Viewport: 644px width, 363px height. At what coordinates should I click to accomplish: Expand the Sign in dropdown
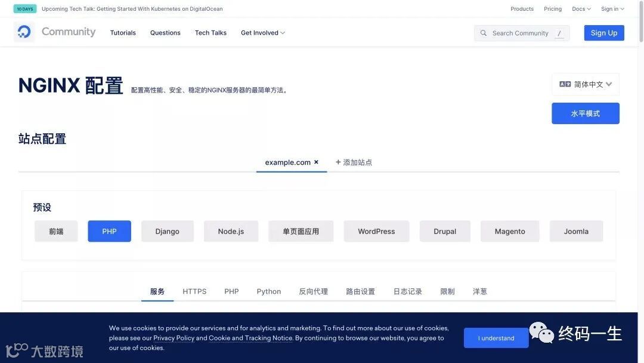click(612, 8)
